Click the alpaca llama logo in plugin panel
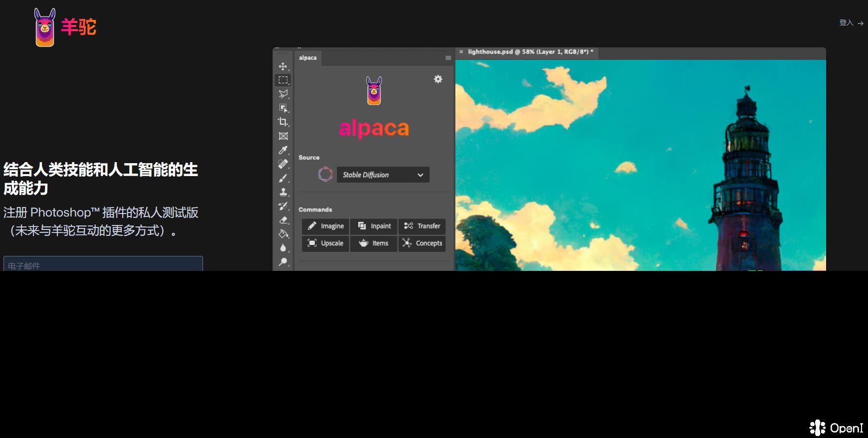 pyautogui.click(x=374, y=91)
